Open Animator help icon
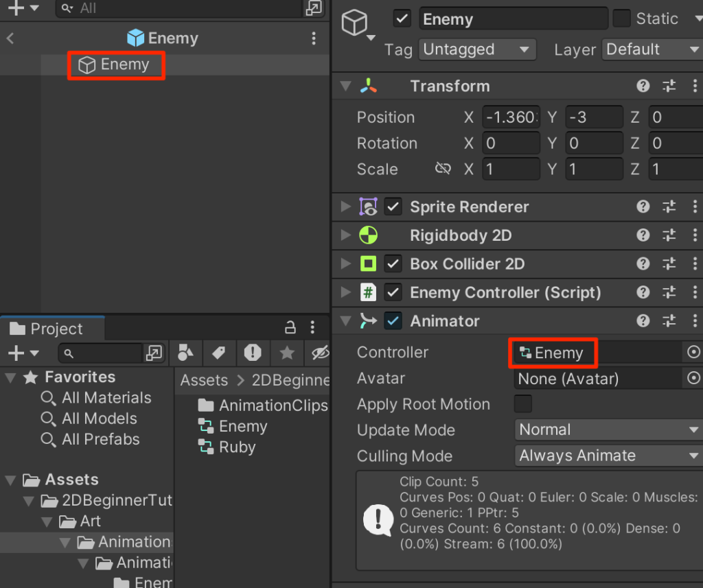The height and width of the screenshot is (588, 703). click(643, 321)
